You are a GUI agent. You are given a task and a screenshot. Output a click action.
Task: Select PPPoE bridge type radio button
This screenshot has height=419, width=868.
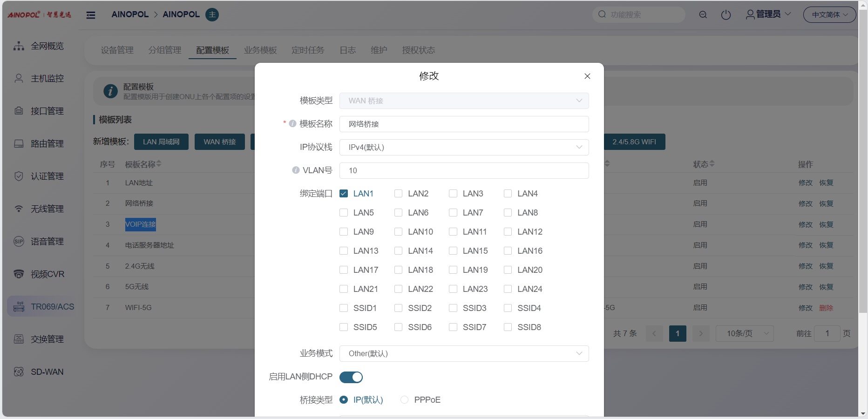pyautogui.click(x=404, y=400)
